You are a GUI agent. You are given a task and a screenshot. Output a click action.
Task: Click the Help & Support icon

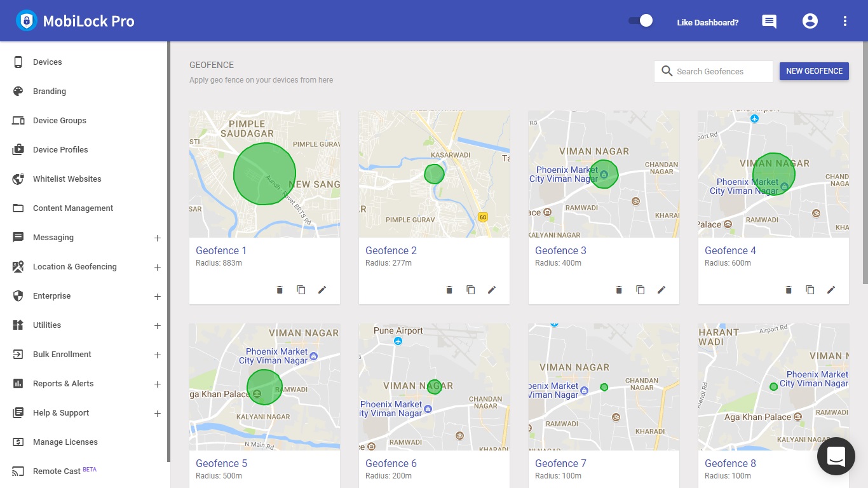click(18, 413)
